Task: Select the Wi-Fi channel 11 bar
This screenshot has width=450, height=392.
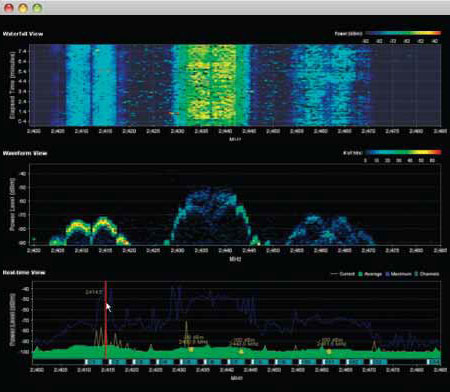Action: 331,362
